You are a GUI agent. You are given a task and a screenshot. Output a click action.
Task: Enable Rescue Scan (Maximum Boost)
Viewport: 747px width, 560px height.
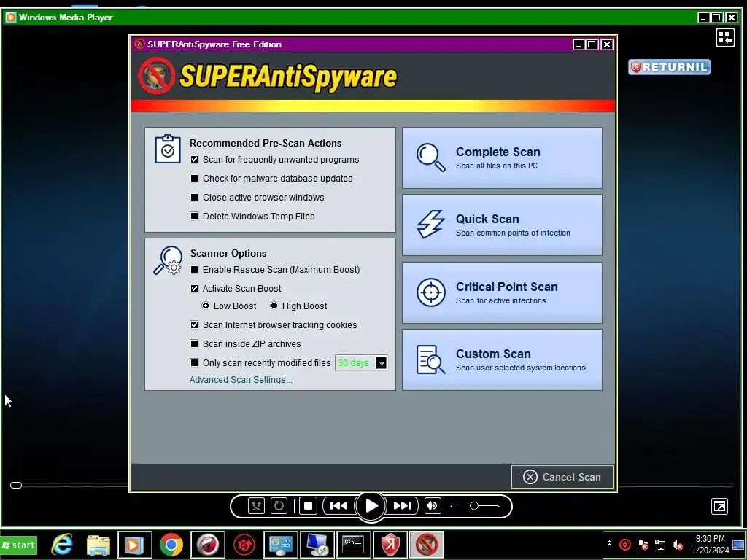click(194, 270)
